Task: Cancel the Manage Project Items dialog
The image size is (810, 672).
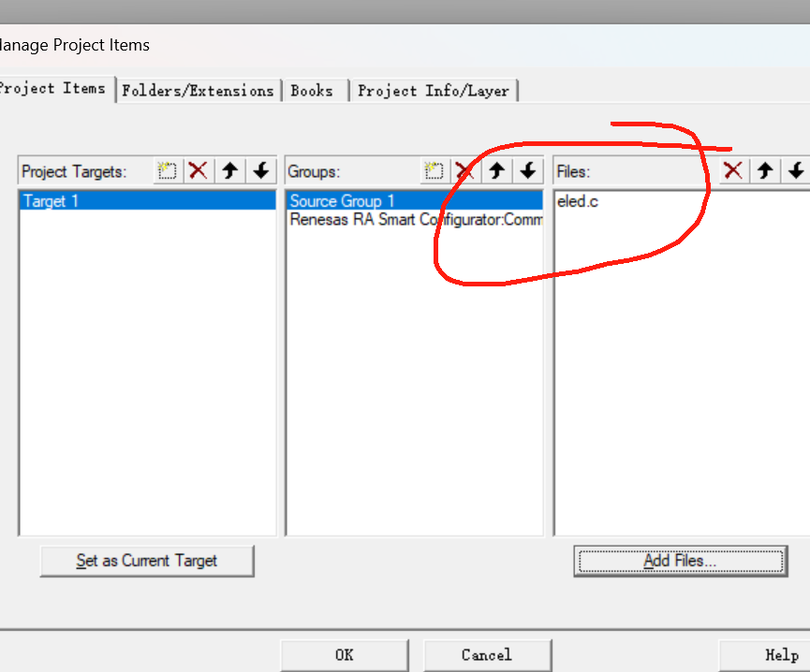Action: pos(487,655)
